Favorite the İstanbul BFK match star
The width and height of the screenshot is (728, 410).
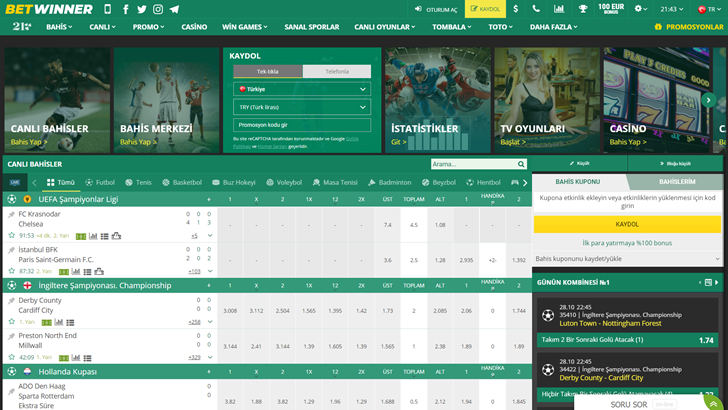(x=12, y=271)
